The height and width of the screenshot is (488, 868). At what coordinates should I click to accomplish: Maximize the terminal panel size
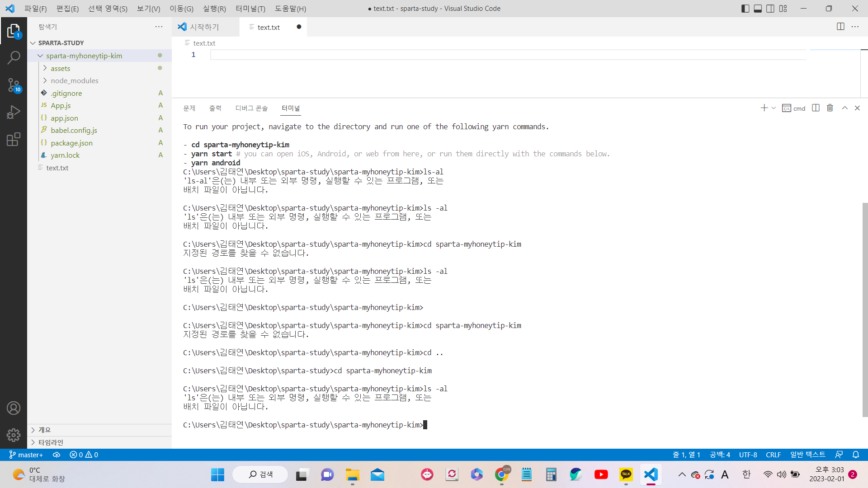click(x=844, y=108)
